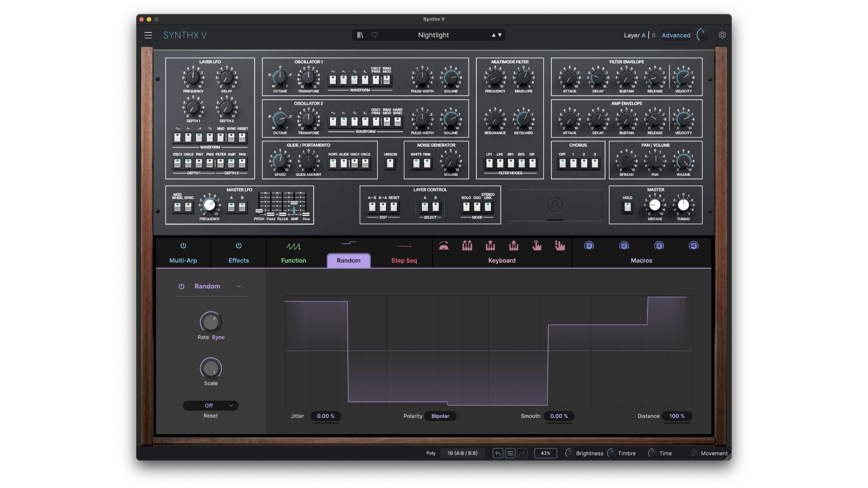
Task: Toggle Layer Control Solo mode switch
Action: point(466,207)
